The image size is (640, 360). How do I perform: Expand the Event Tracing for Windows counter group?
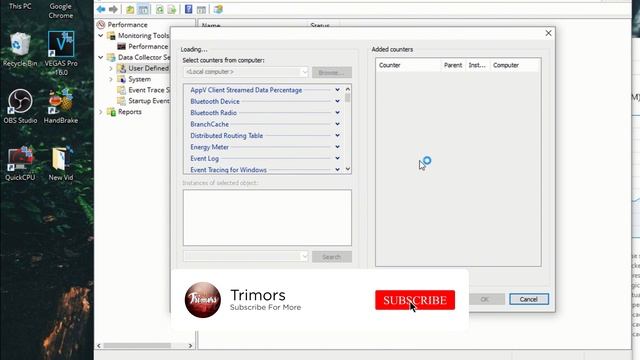click(x=337, y=169)
